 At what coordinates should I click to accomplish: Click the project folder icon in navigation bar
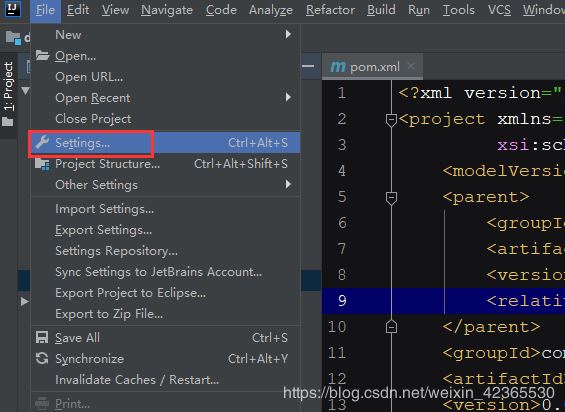[13, 38]
